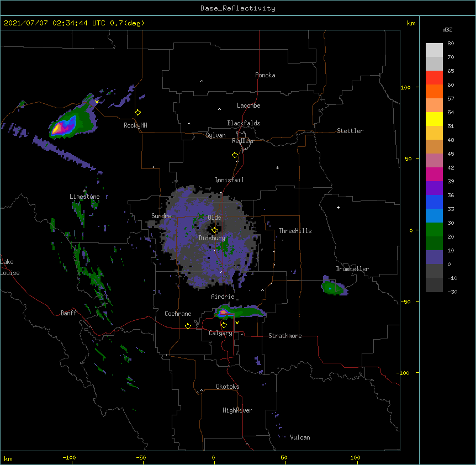This screenshot has height=465, width=476.
Task: Click the storm cell core north of Calgary
Action: (x=224, y=312)
